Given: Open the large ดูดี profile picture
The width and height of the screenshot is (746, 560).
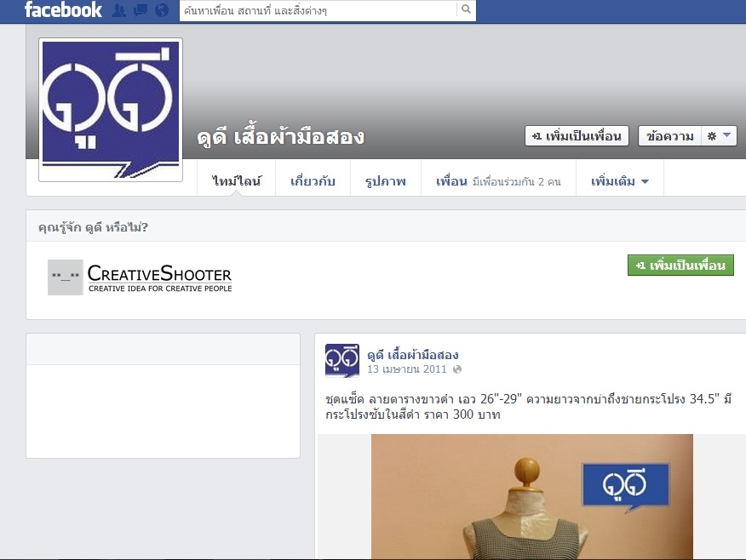Looking at the screenshot, I should point(111,110).
